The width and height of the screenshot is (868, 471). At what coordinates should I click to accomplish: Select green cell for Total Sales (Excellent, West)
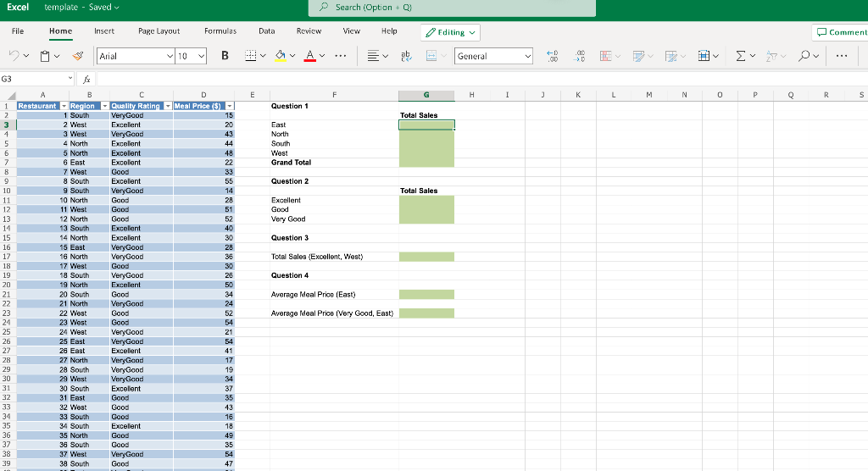[426, 257]
